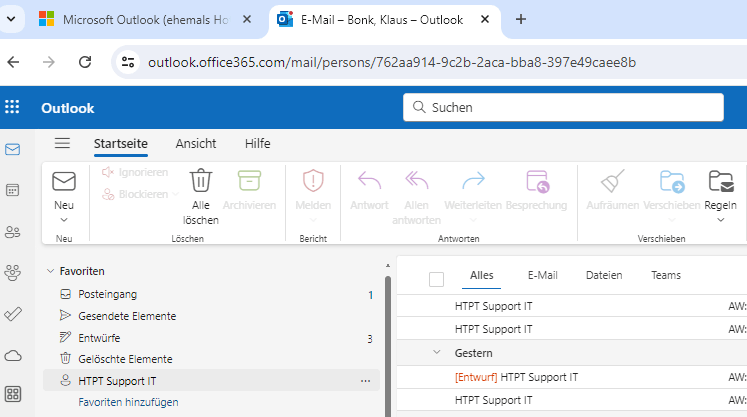The image size is (747, 417).
Task: Select the Alles filter tab
Action: 482,275
